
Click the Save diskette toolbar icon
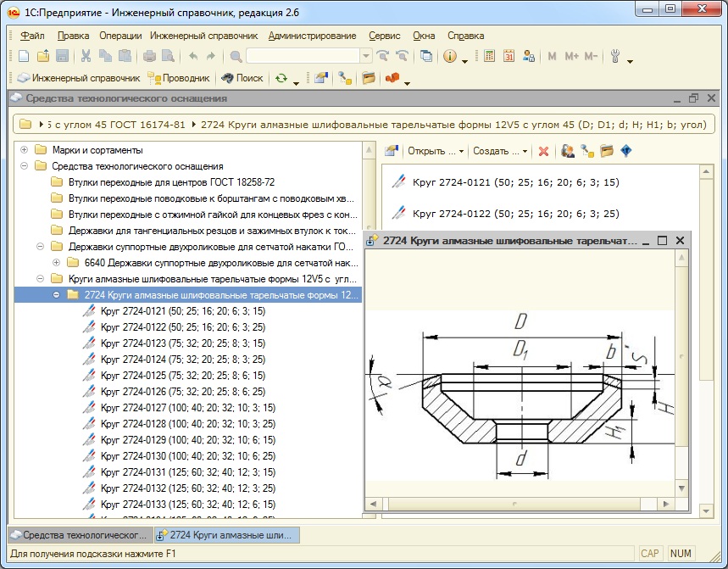(62, 56)
